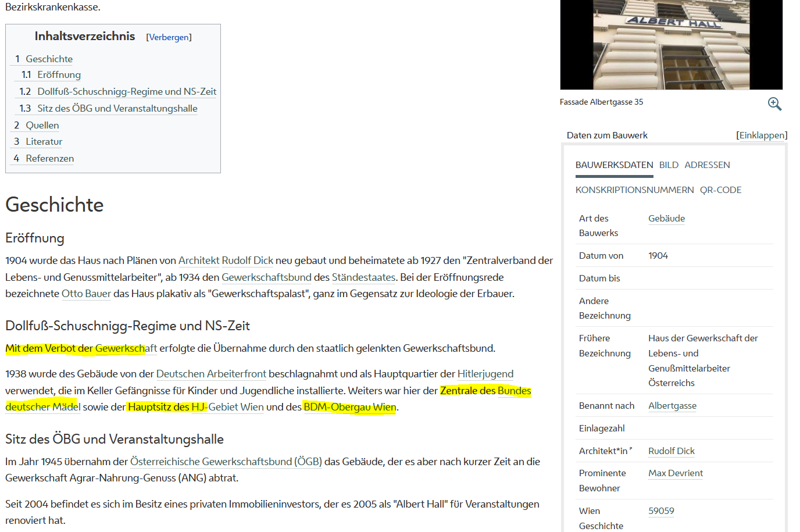
Task: Select the BAUWERKSDATEN tab
Action: (x=614, y=165)
